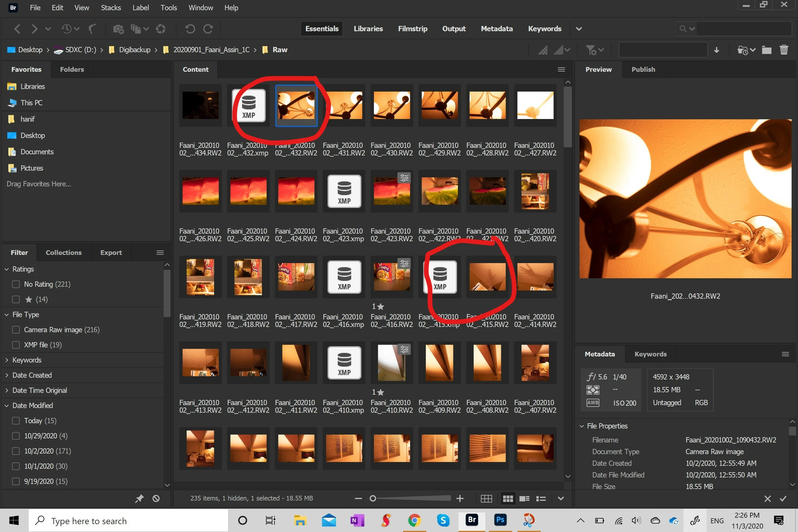Enable the No Rating filter checkbox
This screenshot has height=532, width=798.
[16, 284]
